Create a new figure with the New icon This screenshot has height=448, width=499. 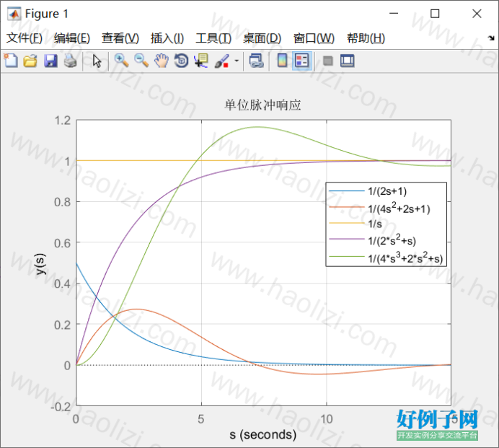tap(11, 61)
